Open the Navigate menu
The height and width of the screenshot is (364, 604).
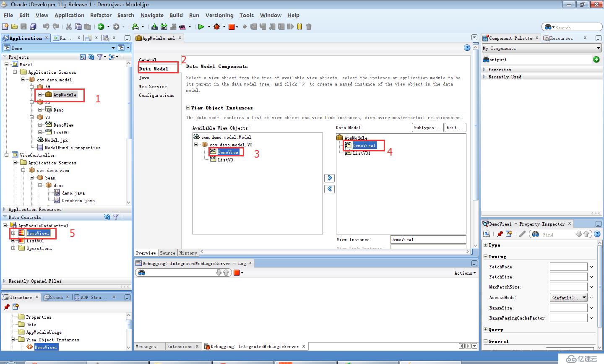[x=152, y=15]
